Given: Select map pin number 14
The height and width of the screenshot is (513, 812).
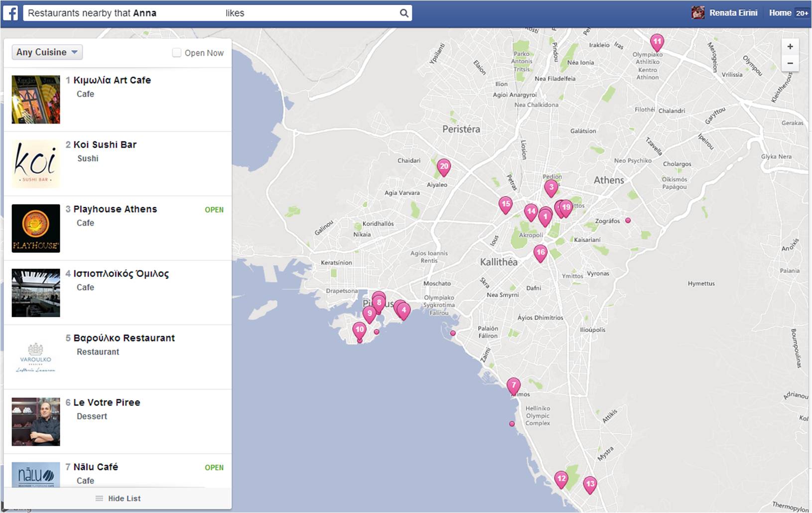Looking at the screenshot, I should click(x=531, y=212).
